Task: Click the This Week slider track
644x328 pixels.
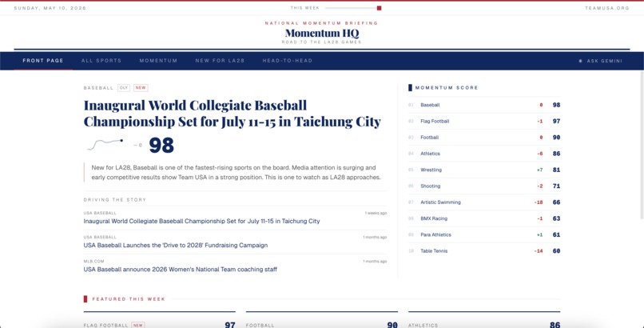Action: (x=352, y=8)
